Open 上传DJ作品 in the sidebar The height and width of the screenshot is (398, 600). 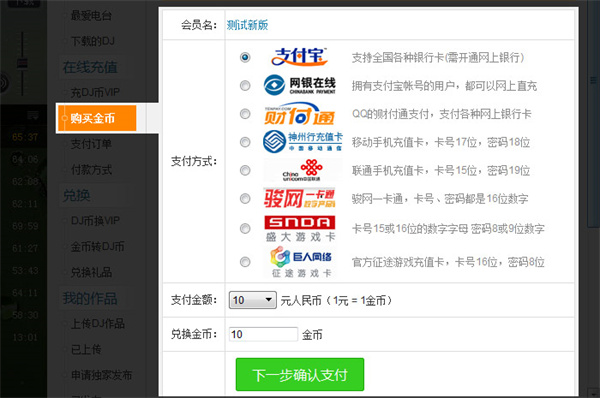pyautogui.click(x=98, y=323)
